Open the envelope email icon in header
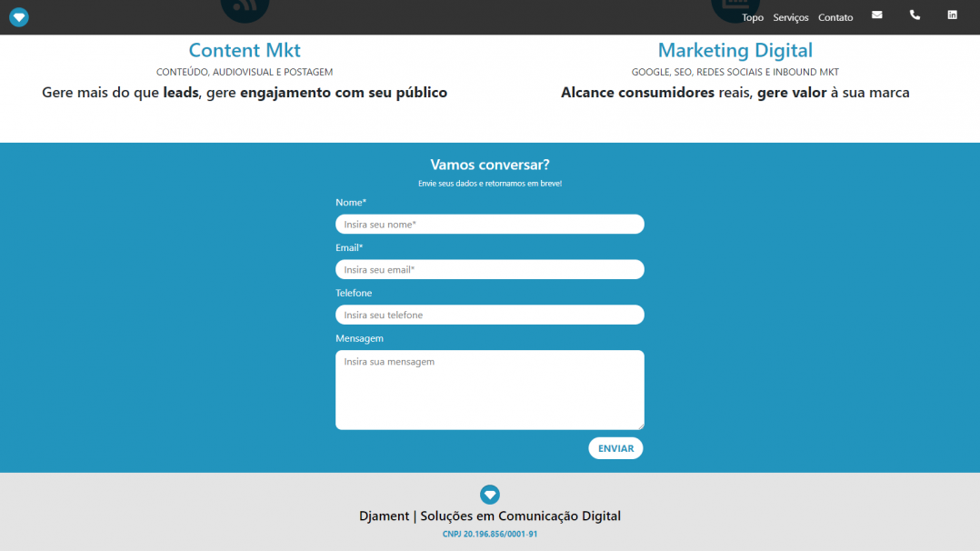Screen dimensions: 980x551 876,15
